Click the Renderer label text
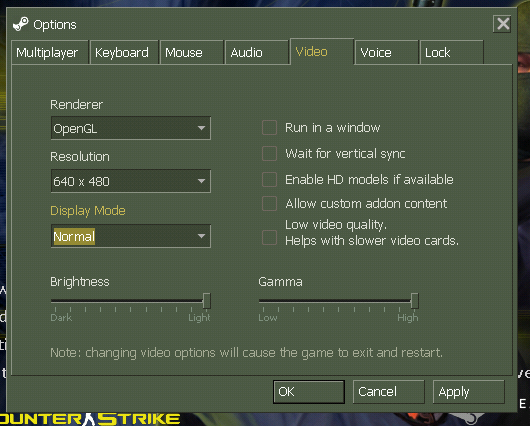The width and height of the screenshot is (530, 426). pos(76,104)
